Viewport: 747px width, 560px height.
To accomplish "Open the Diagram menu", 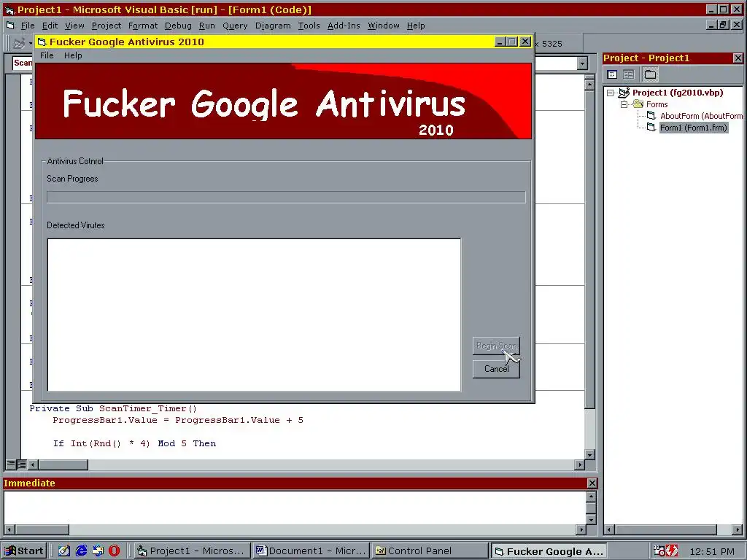I will point(273,26).
